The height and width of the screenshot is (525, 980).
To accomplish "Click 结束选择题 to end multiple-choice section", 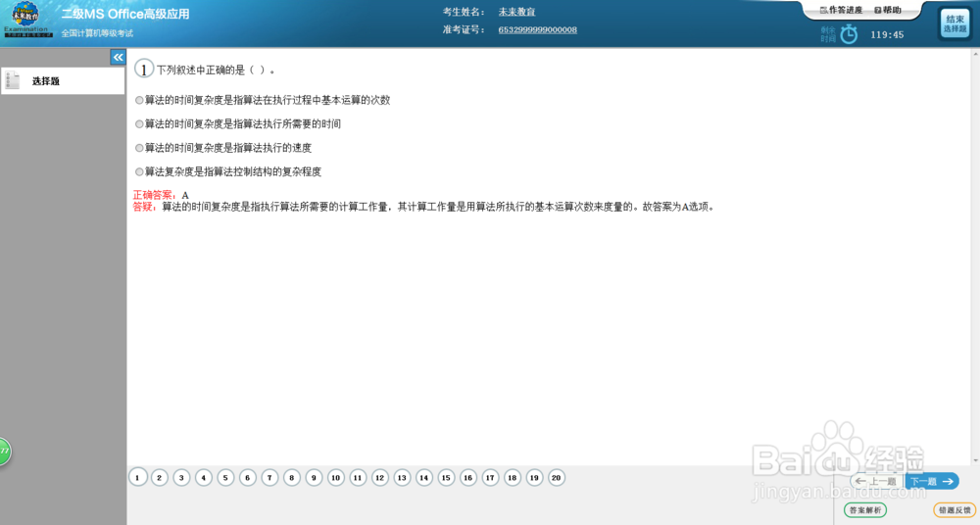I will (955, 24).
